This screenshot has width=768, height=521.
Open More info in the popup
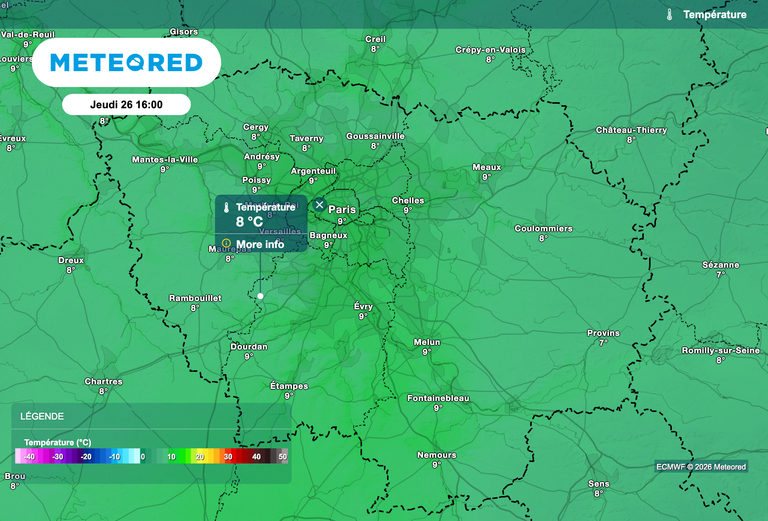tap(261, 244)
